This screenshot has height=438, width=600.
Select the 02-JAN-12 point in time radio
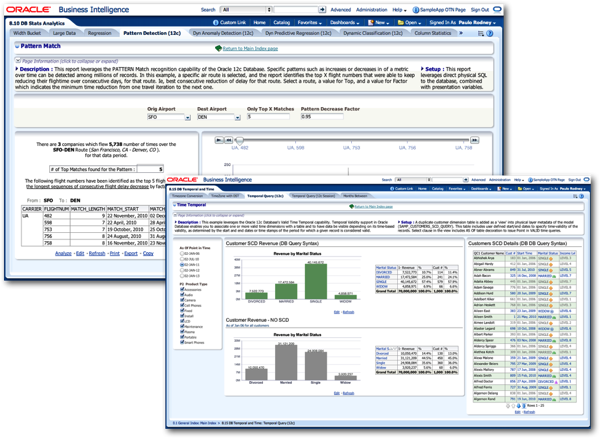tap(182, 270)
